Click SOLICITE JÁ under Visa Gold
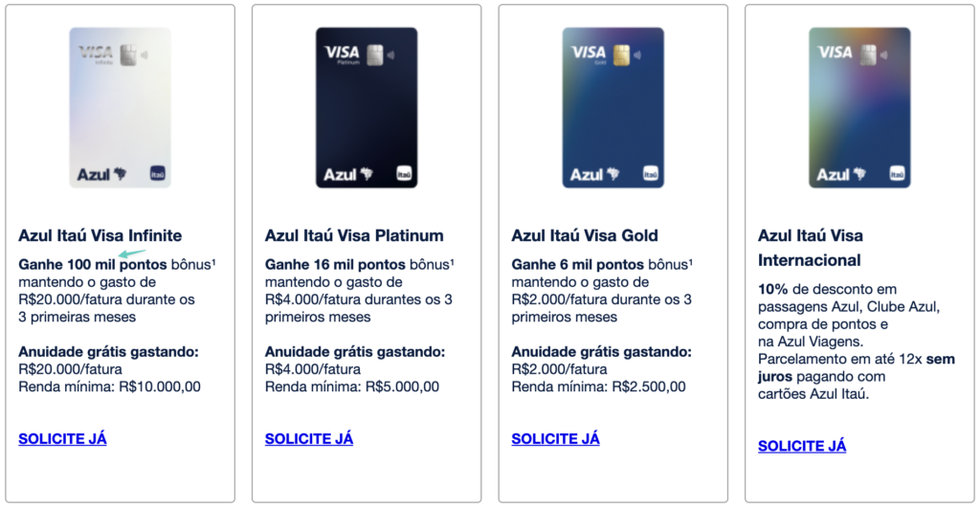This screenshot has width=980, height=508. pyautogui.click(x=555, y=439)
